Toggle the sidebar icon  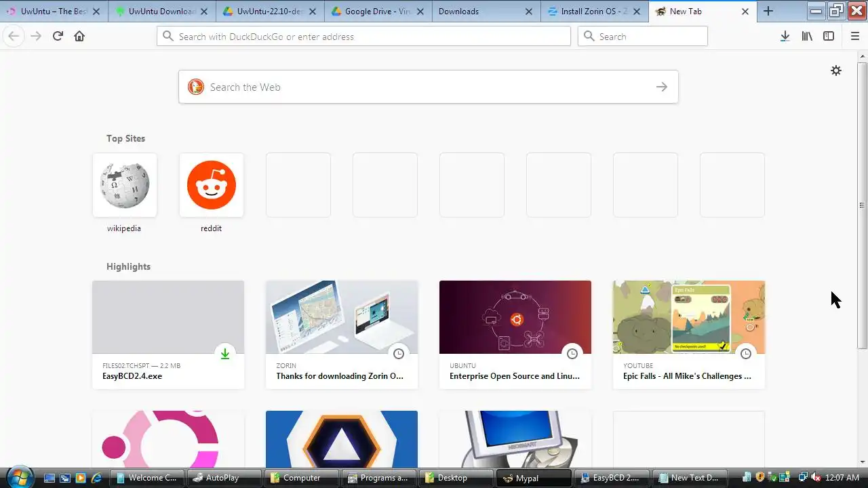coord(829,36)
